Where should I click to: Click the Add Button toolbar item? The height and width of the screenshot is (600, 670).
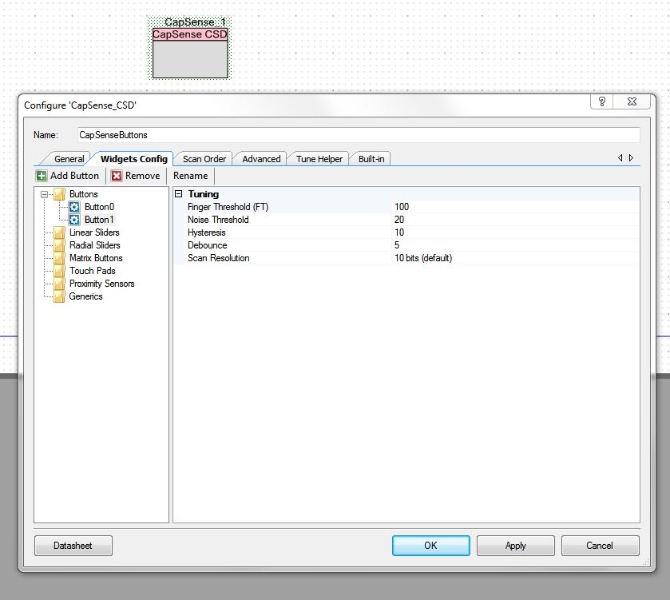coord(67,176)
